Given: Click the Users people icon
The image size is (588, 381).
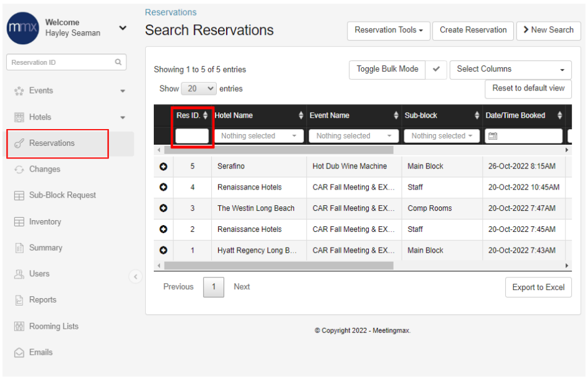Looking at the screenshot, I should 19,274.
